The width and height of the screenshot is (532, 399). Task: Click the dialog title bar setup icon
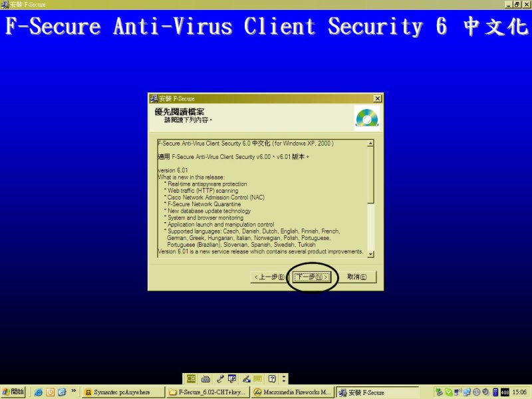(x=154, y=98)
